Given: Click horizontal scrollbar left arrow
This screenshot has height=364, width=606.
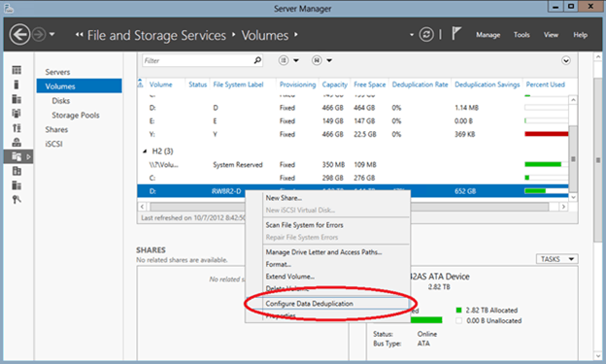Looking at the screenshot, I should (142, 207).
